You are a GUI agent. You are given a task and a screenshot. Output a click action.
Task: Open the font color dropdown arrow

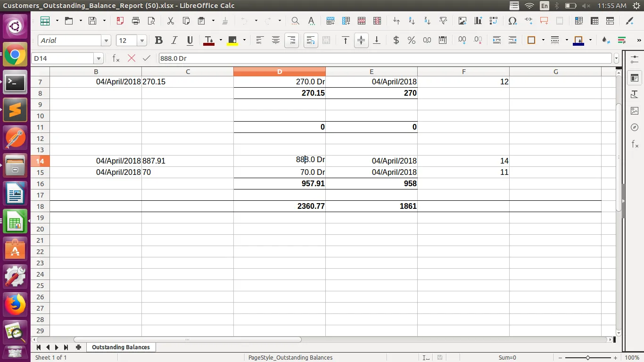[x=220, y=41]
